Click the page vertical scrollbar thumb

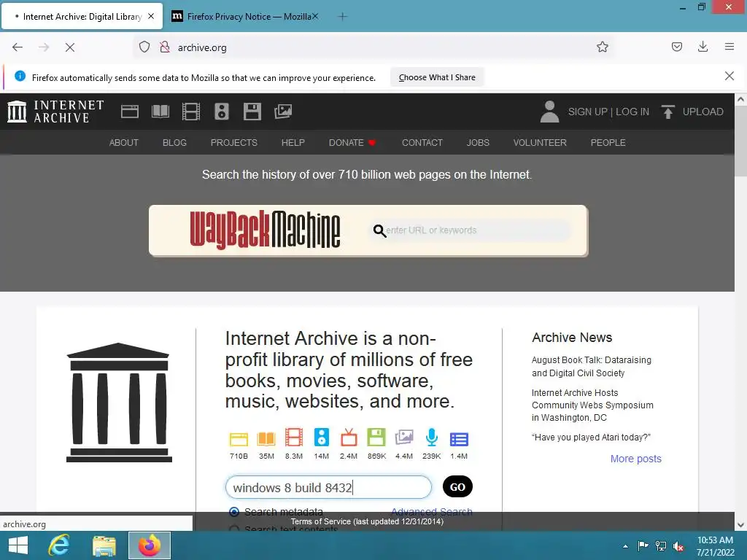click(740, 141)
